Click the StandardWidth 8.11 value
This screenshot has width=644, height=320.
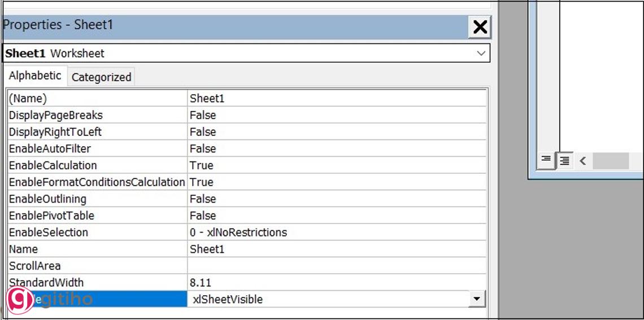336,282
